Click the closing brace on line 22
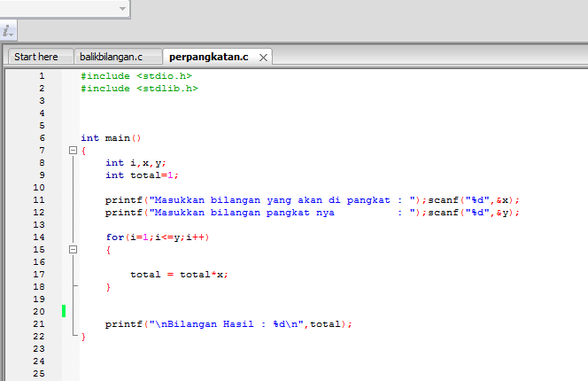The height and width of the screenshot is (381, 588). (83, 337)
